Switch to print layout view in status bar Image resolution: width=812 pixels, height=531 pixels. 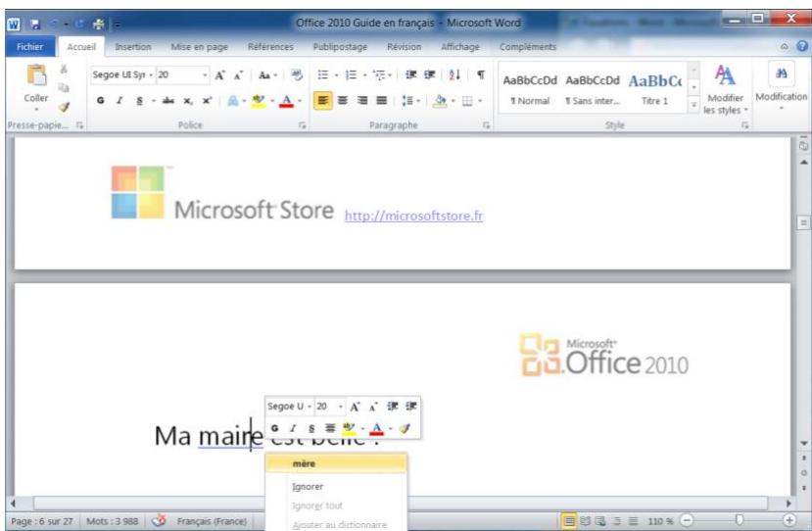tap(569, 520)
